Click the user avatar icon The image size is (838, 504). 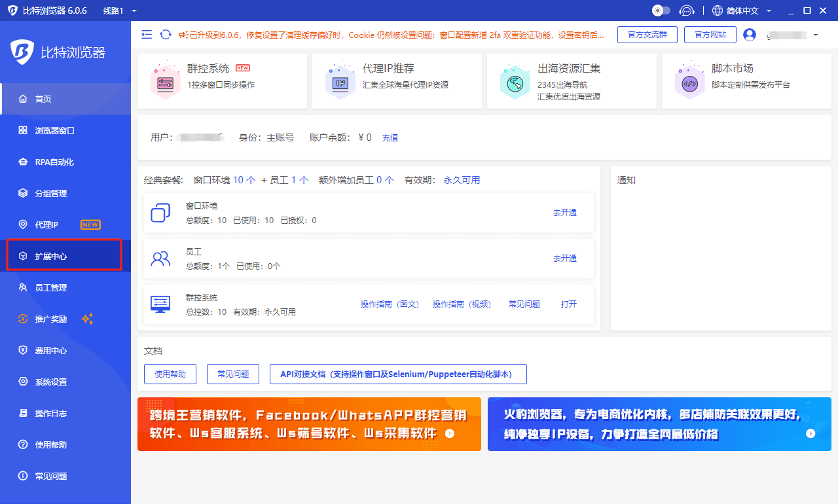750,35
